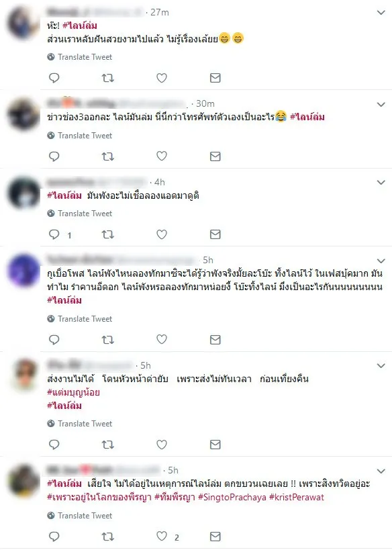
Task: Open the chevron menu on the 30m tweet
Action: click(381, 105)
